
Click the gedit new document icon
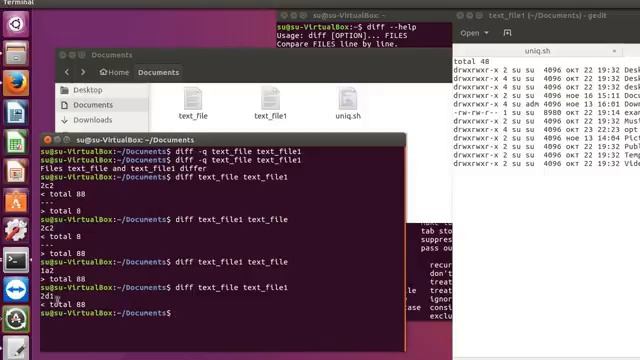[507, 33]
